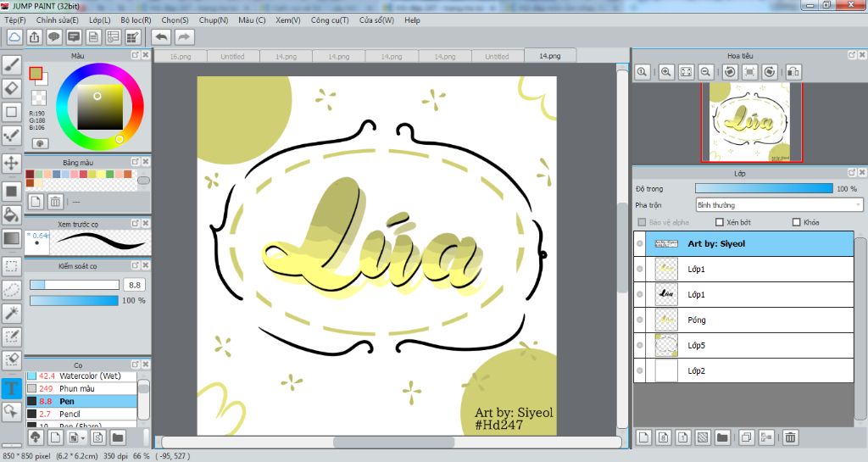Select the Watercolor (Wet) brush

coord(81,376)
